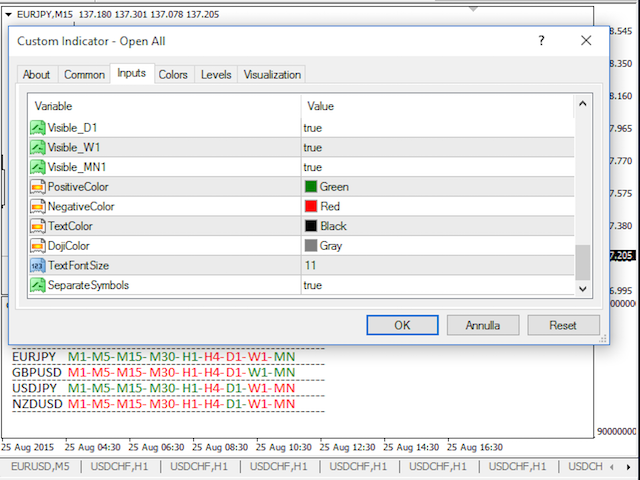Image resolution: width=640 pixels, height=480 pixels.
Task: Open the EURUSD,M5 chart tab
Action: [x=40, y=467]
